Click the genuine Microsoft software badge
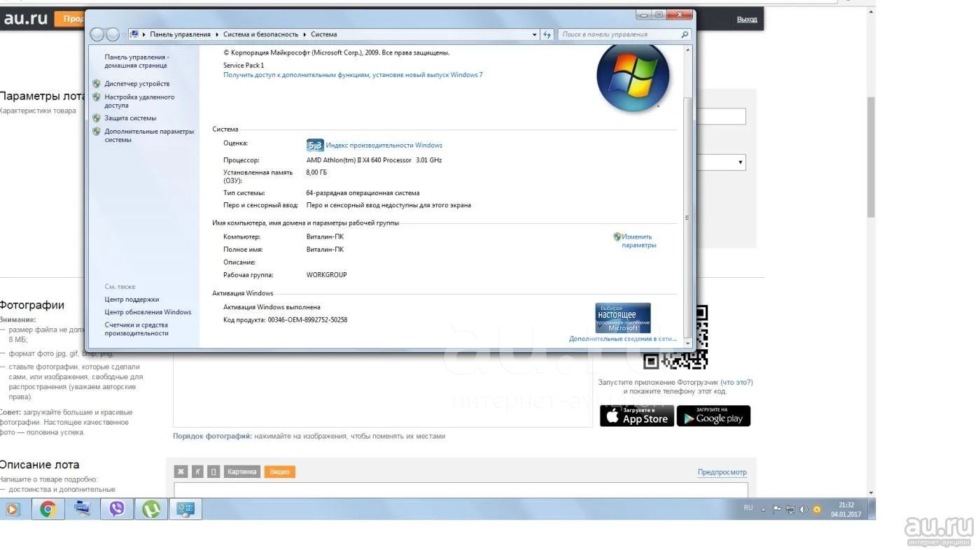Screen dimensions: 980x550 click(623, 318)
